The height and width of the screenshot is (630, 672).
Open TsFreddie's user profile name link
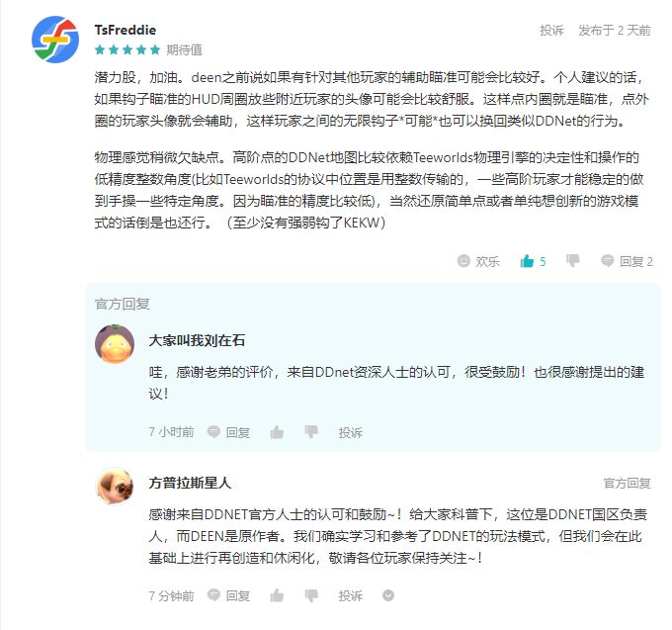[x=125, y=30]
